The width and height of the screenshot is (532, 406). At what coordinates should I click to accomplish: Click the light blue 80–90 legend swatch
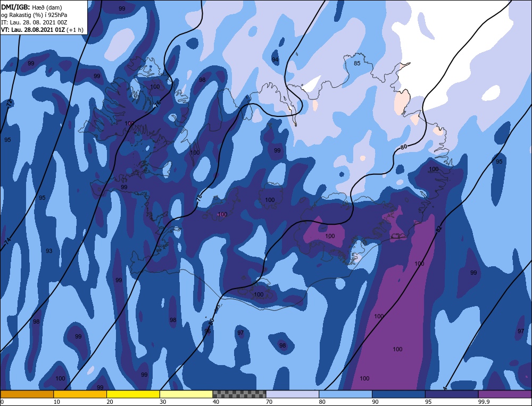pos(345,394)
